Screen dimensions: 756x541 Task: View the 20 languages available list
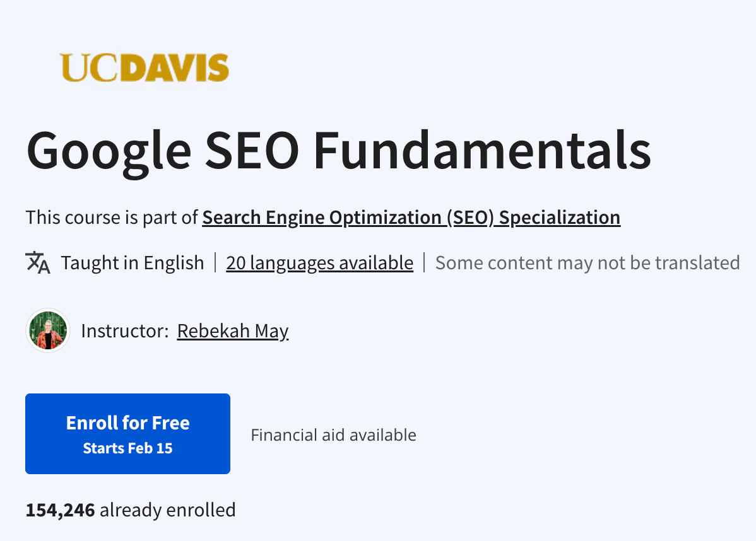click(x=319, y=263)
